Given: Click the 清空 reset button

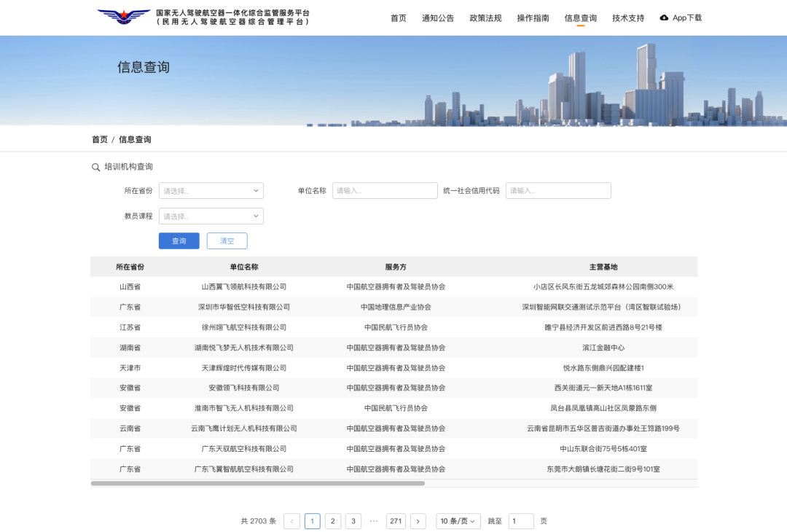Looking at the screenshot, I should point(227,241).
